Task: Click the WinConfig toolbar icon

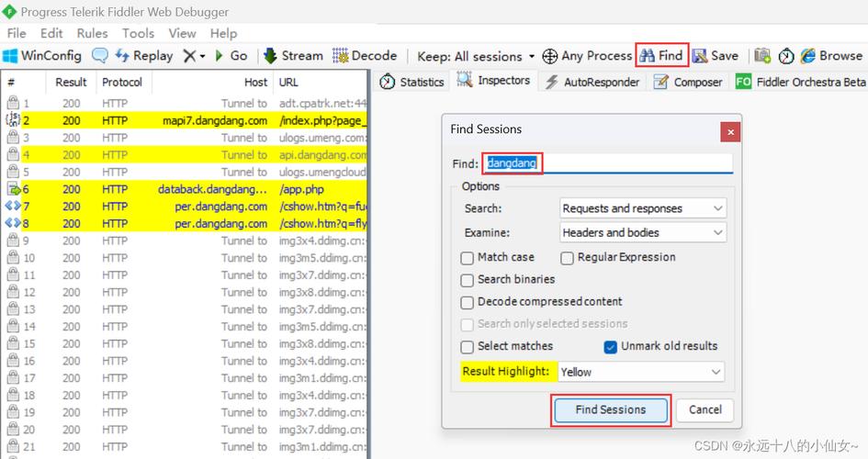Action: click(10, 56)
